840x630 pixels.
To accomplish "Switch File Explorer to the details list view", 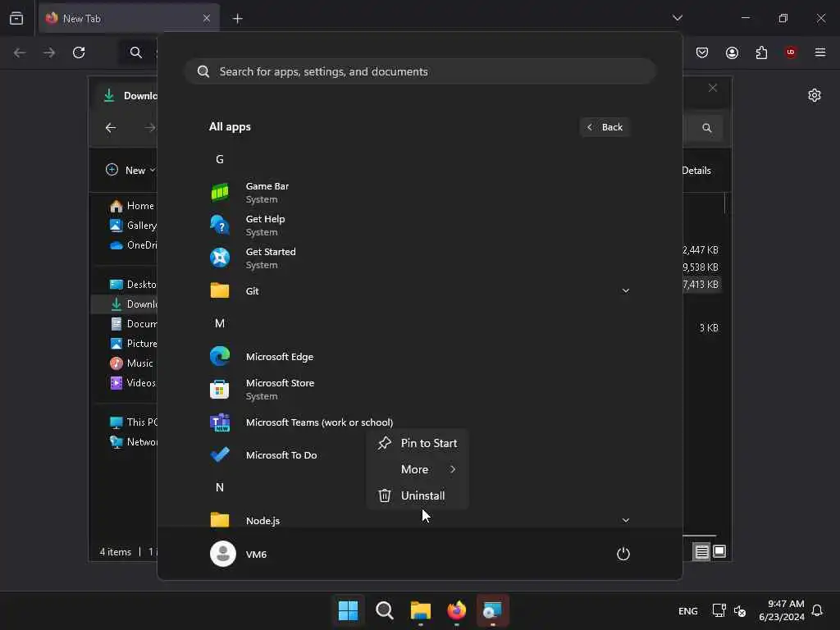I will point(702,551).
